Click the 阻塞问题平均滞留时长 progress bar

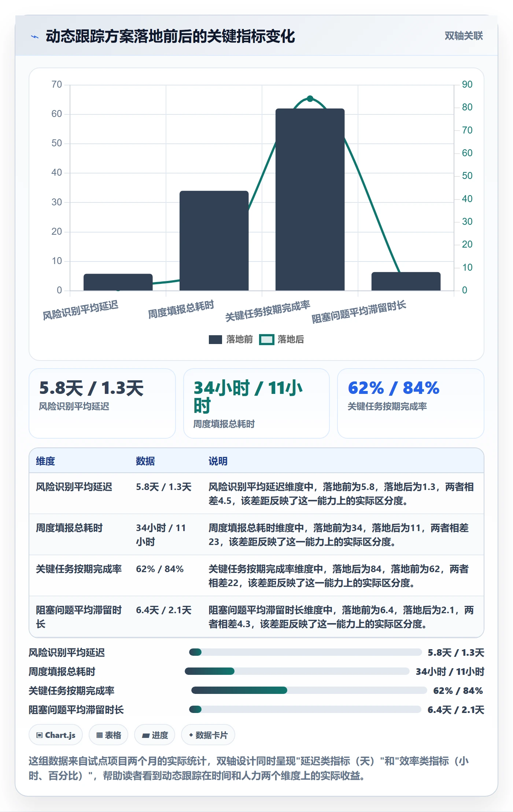point(305,709)
